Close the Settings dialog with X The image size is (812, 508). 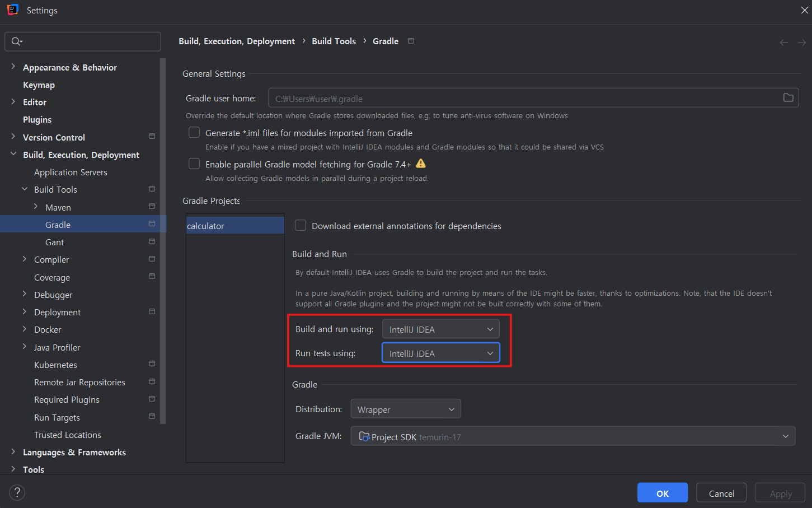coord(804,10)
